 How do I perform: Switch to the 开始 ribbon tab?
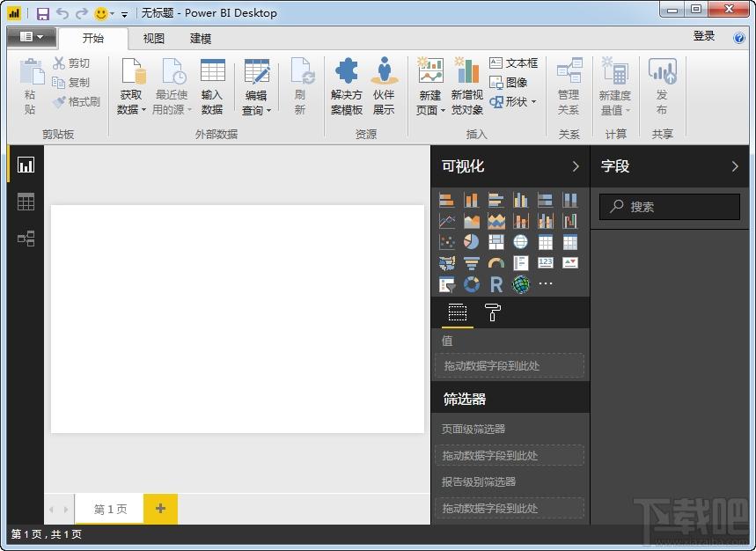point(93,38)
